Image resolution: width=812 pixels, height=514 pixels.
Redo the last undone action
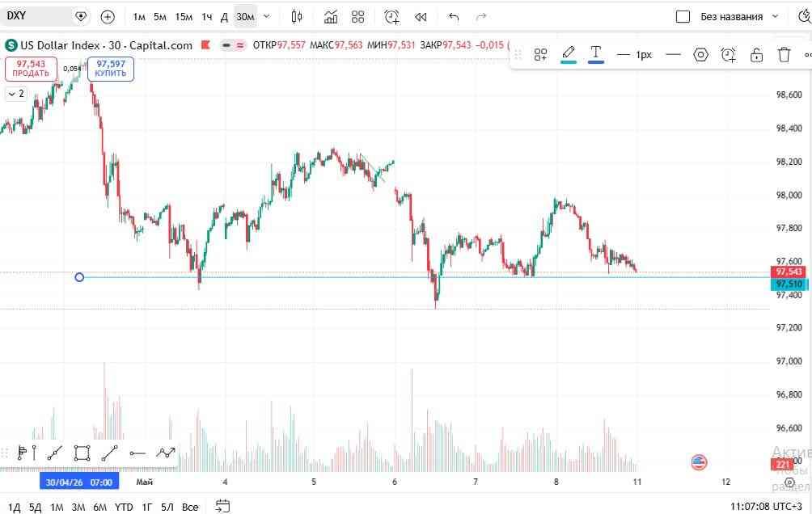coord(481,16)
